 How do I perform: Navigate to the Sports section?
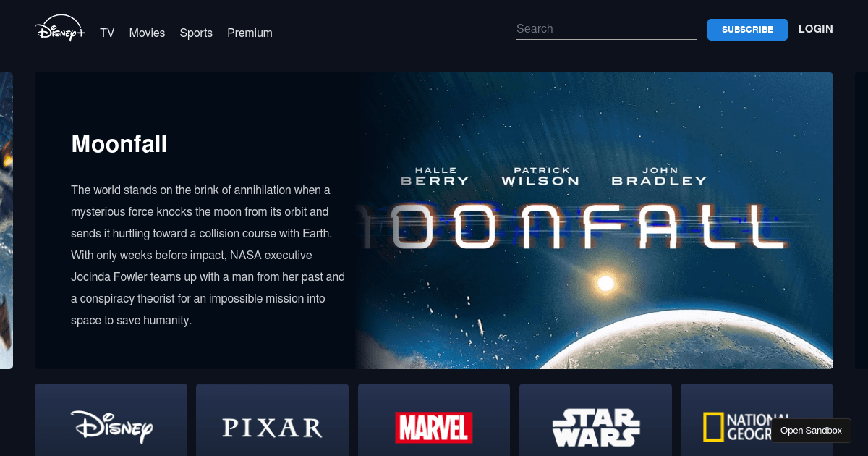pos(196,33)
